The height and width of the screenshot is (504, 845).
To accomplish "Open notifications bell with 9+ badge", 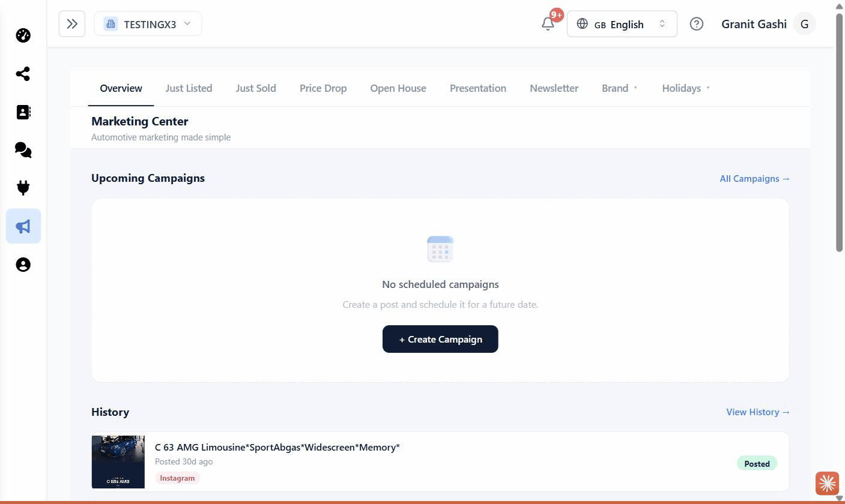I will [548, 24].
